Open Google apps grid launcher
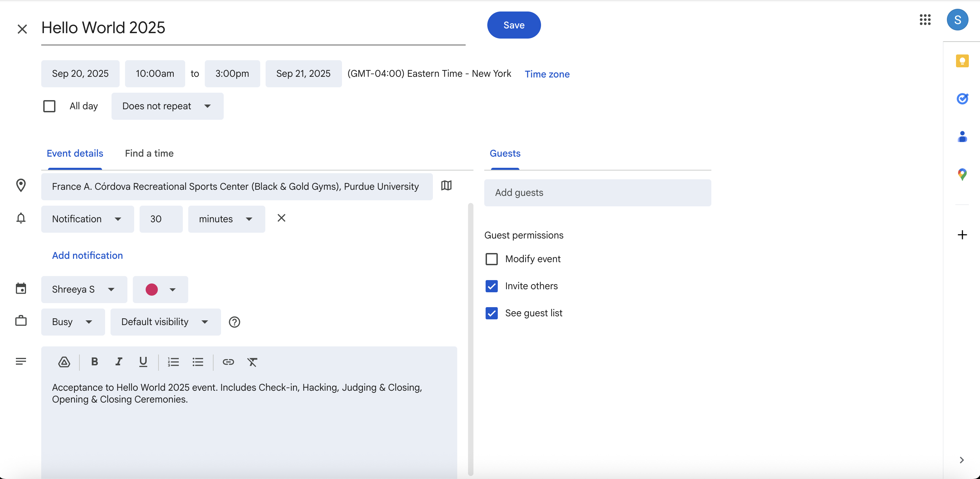Image resolution: width=980 pixels, height=479 pixels. point(925,20)
